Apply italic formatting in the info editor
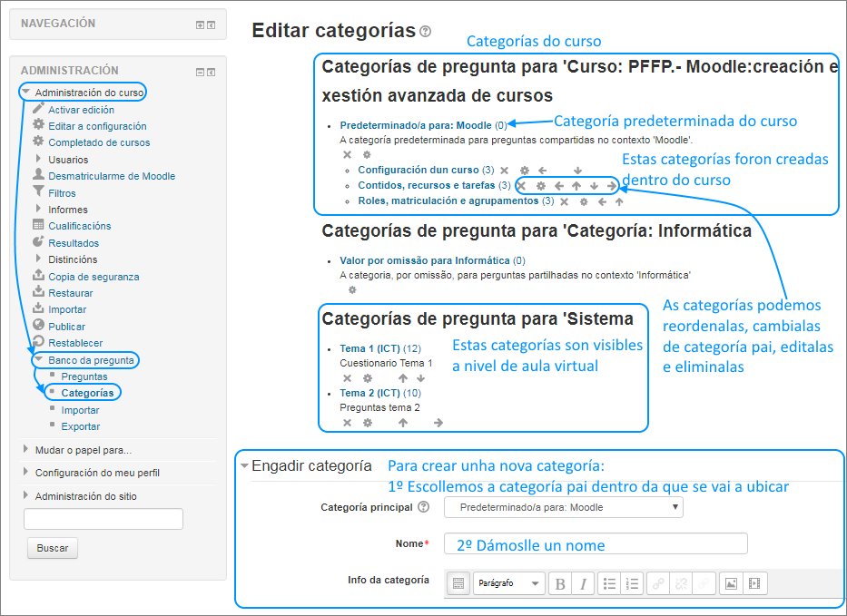 pos(582,583)
